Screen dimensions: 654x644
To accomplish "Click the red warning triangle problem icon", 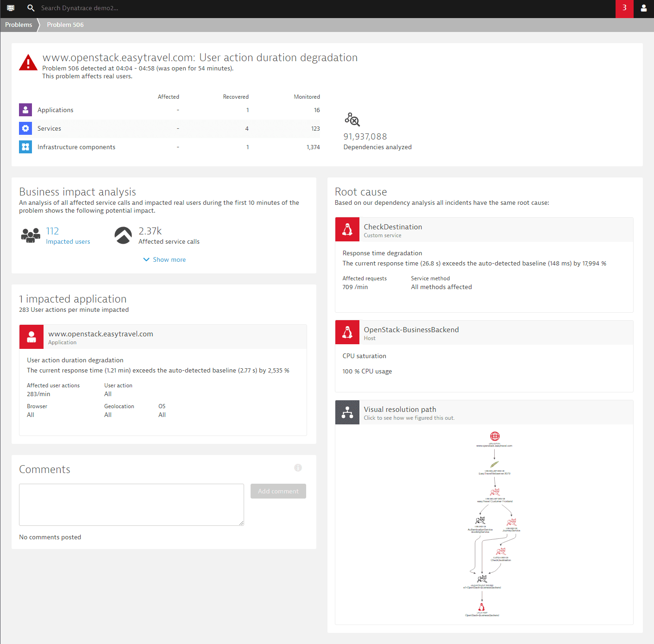I will [x=28, y=63].
